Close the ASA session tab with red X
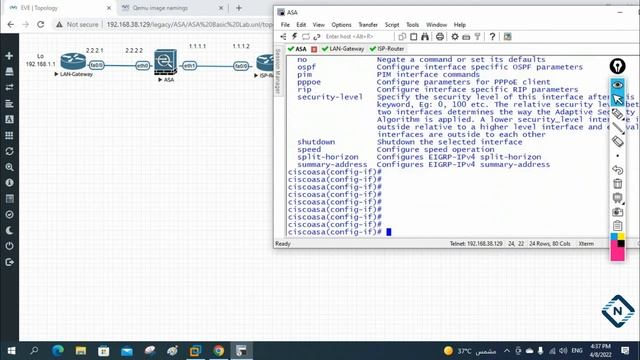The image size is (640, 360). [314, 49]
